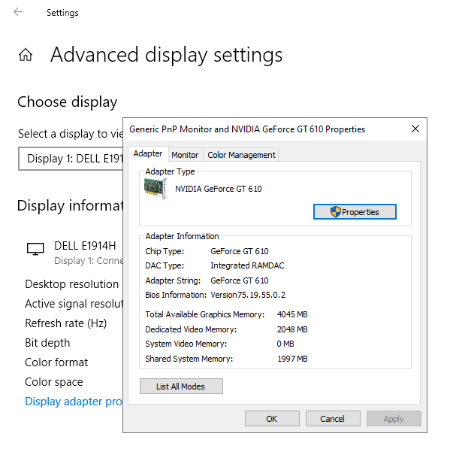Open the Display 1 selection dropdown
This screenshot has width=453, height=476.
click(71, 159)
